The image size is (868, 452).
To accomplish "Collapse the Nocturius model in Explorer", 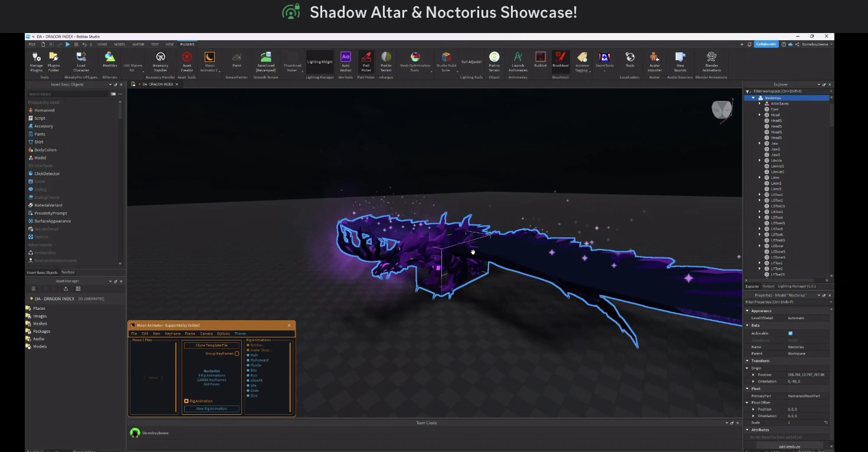I will pos(753,97).
